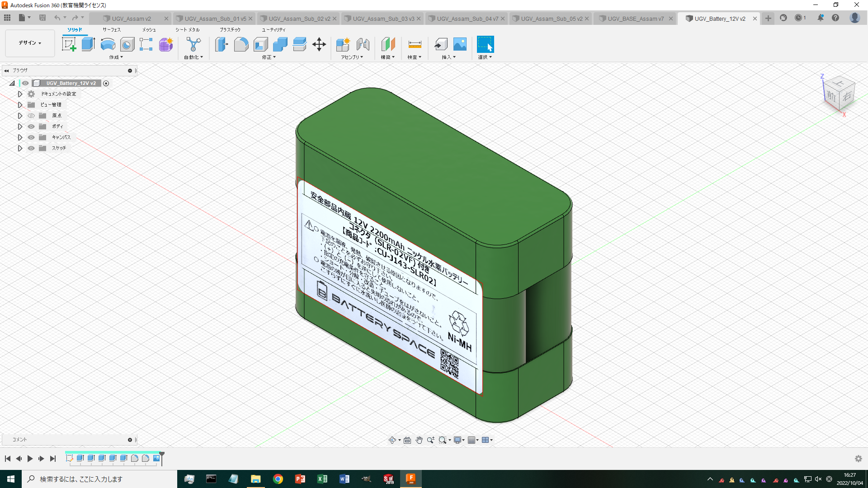
Task: Switch to the メッシュ tab
Action: tap(149, 30)
